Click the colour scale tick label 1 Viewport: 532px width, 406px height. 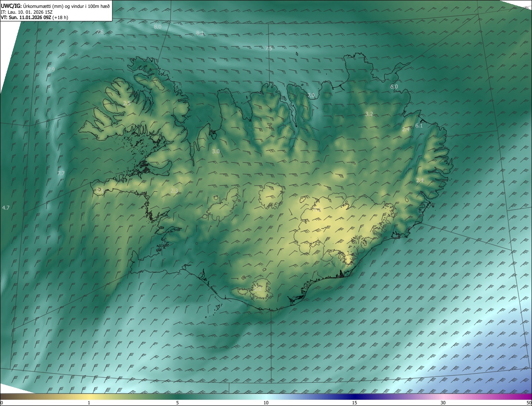pos(89,403)
